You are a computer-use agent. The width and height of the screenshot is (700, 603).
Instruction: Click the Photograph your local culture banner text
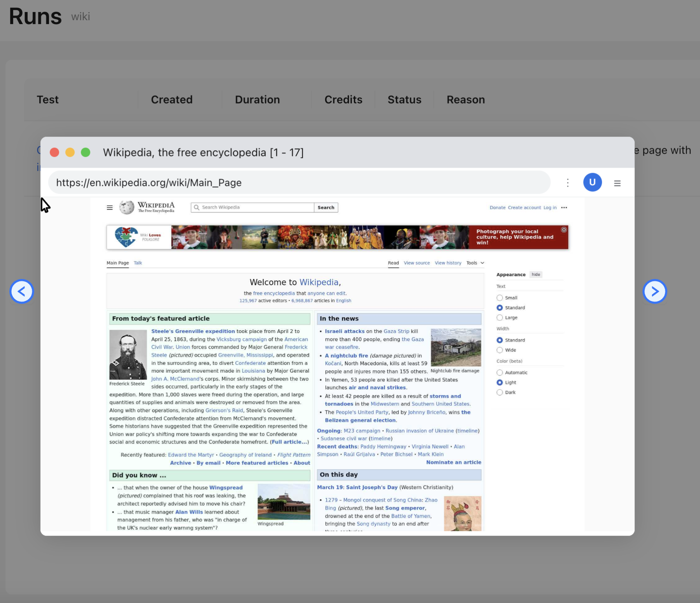[515, 237]
